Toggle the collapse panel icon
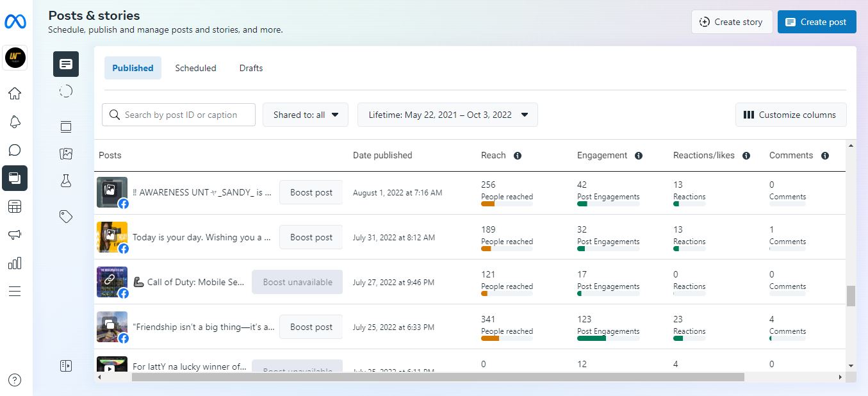 [66, 366]
